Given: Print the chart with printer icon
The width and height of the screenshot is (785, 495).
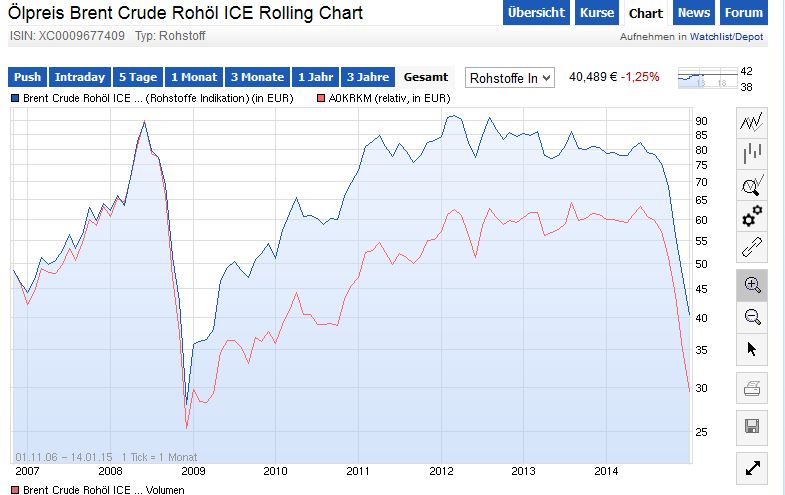Looking at the screenshot, I should pyautogui.click(x=752, y=389).
